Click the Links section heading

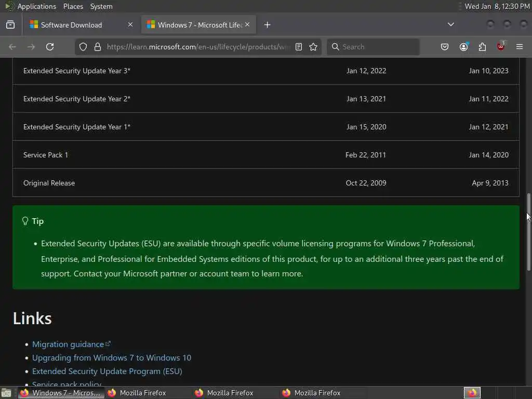(x=32, y=318)
